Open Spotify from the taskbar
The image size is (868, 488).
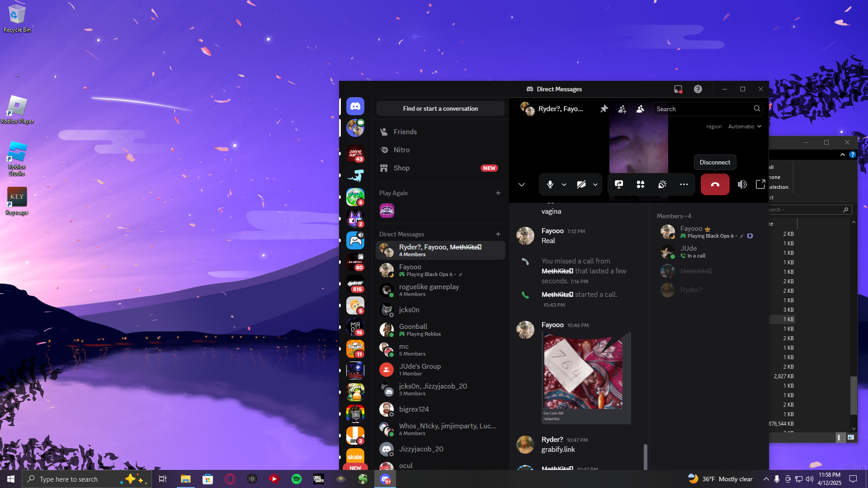click(x=297, y=479)
